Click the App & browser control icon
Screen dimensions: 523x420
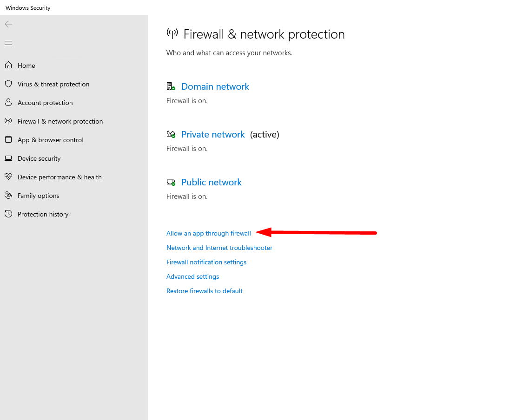pos(8,140)
